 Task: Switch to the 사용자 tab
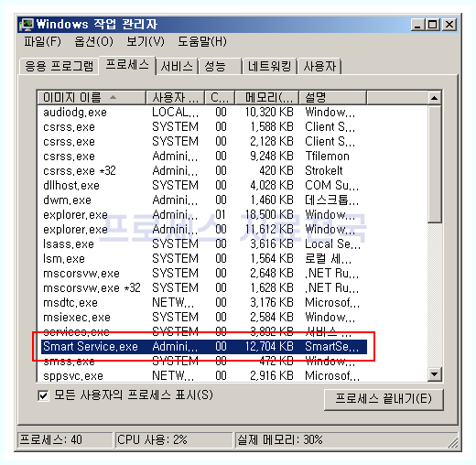pos(319,66)
